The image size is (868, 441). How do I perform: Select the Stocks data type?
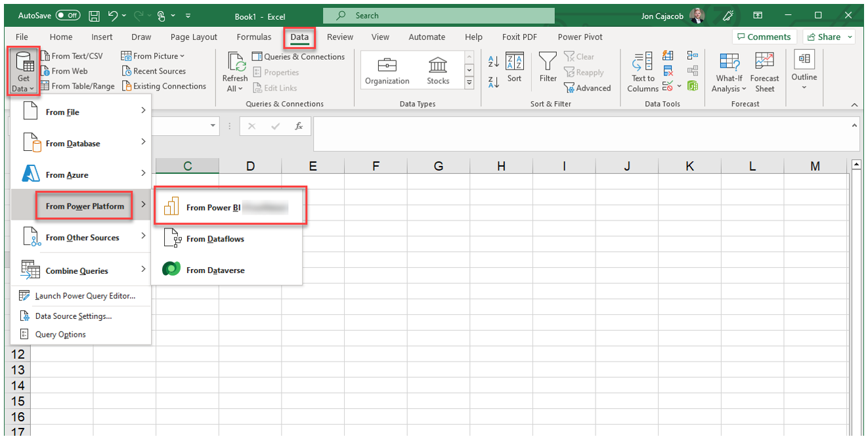pyautogui.click(x=438, y=71)
